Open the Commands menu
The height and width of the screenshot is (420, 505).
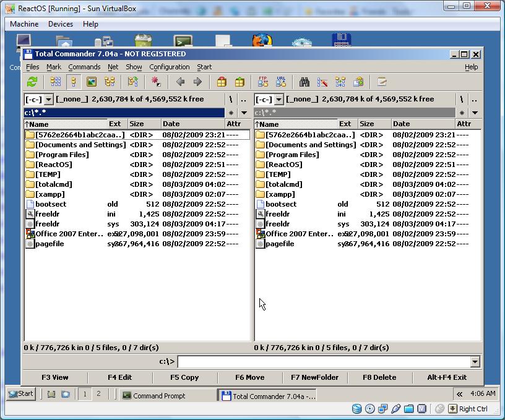click(84, 67)
